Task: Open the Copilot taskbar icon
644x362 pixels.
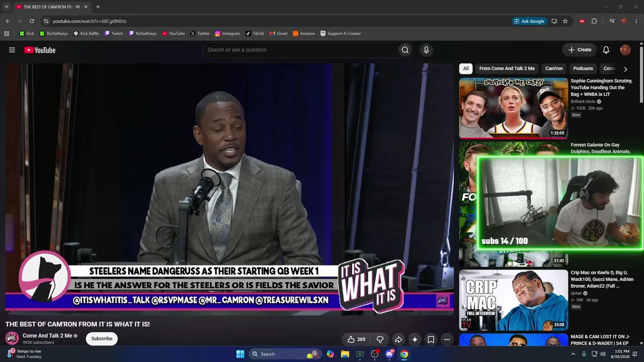Action: [x=330, y=354]
